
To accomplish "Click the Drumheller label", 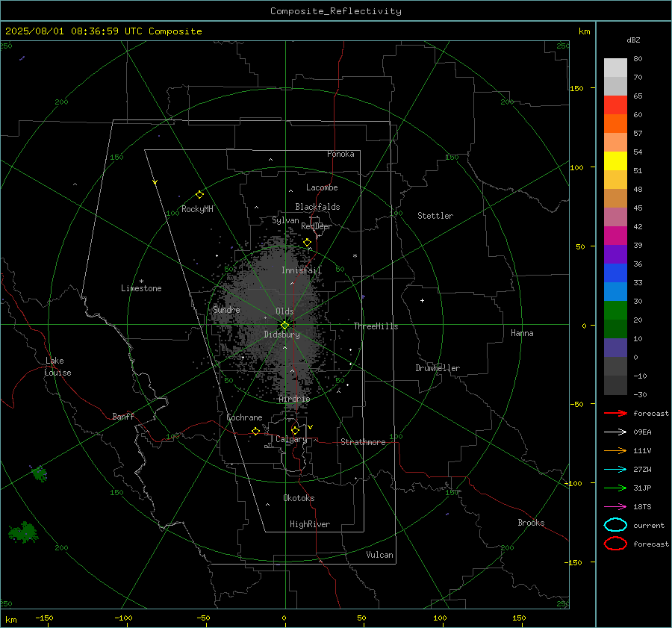I will point(438,368).
